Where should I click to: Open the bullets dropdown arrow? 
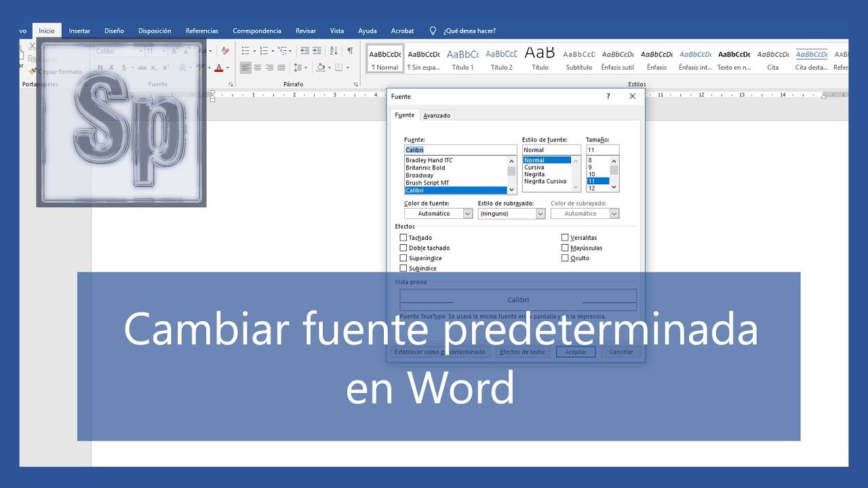pos(254,51)
